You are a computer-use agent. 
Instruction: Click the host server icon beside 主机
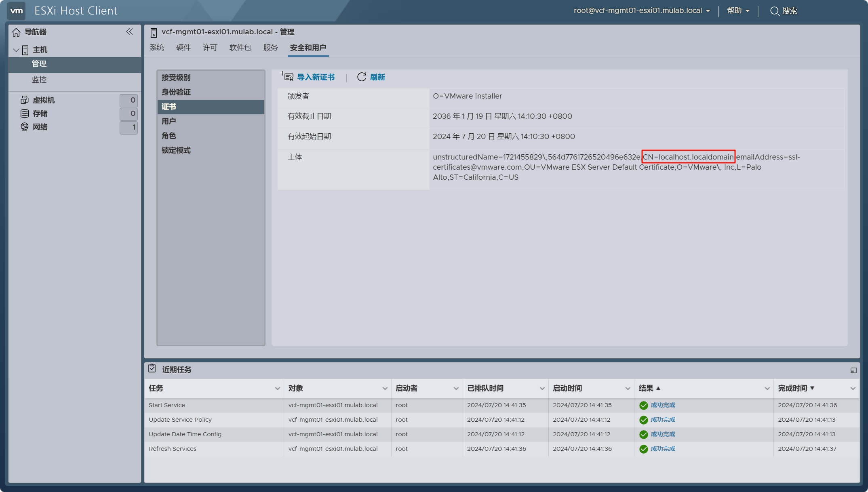pos(25,50)
